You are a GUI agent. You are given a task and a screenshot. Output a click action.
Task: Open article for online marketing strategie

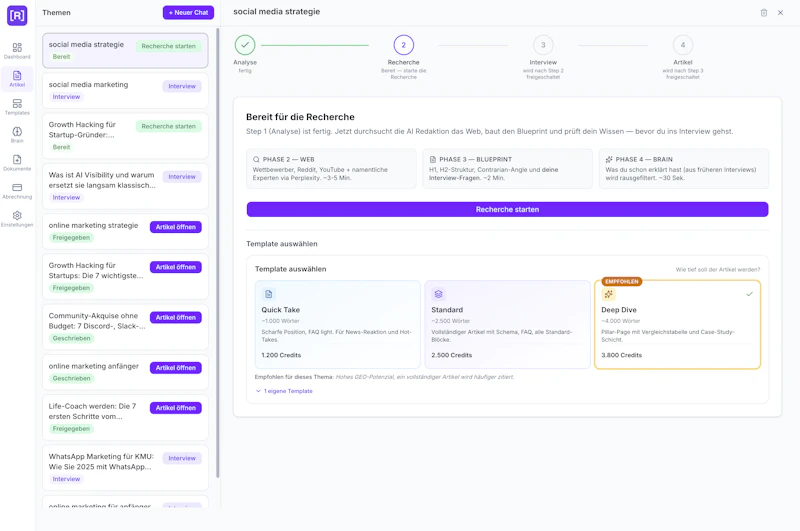pos(176,227)
